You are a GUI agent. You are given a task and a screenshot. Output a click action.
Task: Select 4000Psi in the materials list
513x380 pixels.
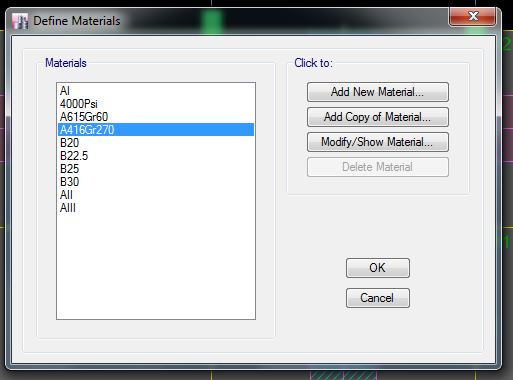(156, 104)
